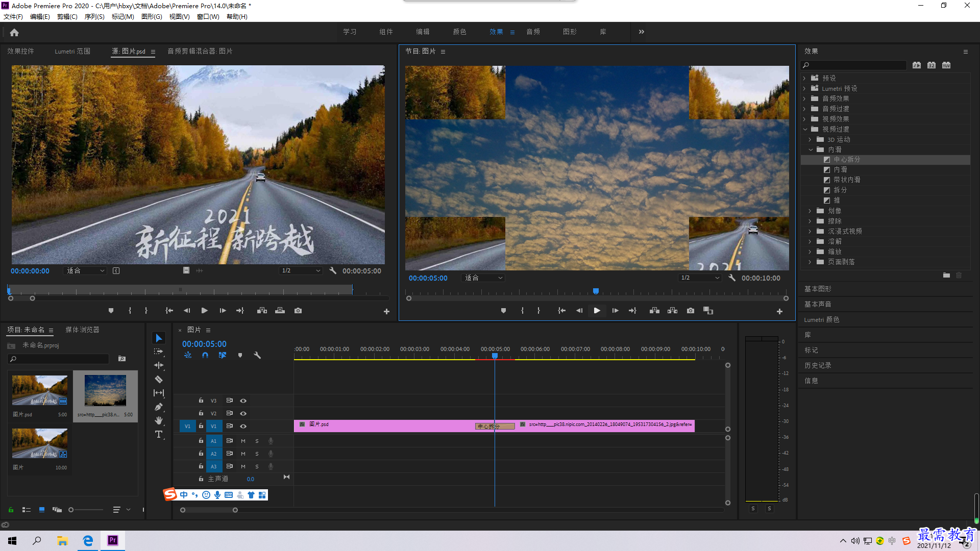Screen dimensions: 980x551
Task: Select the 图片.psd thumbnail in Project
Action: [40, 390]
